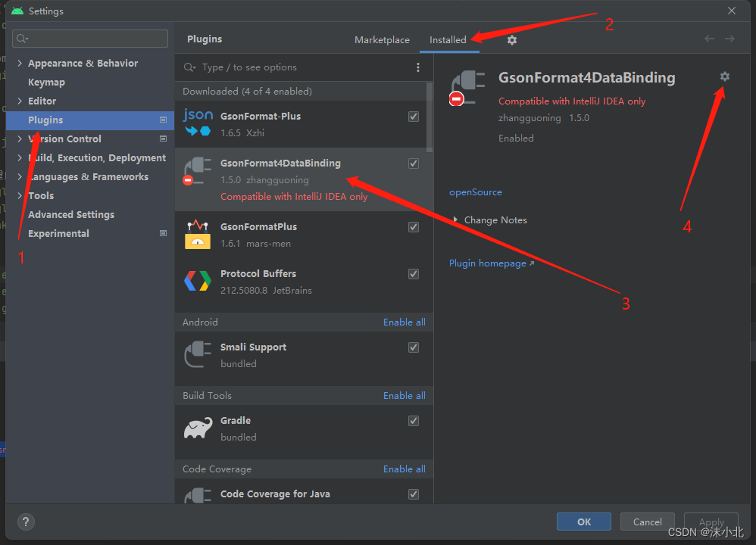
Task: Click the Gradle plugin name
Action: click(236, 420)
